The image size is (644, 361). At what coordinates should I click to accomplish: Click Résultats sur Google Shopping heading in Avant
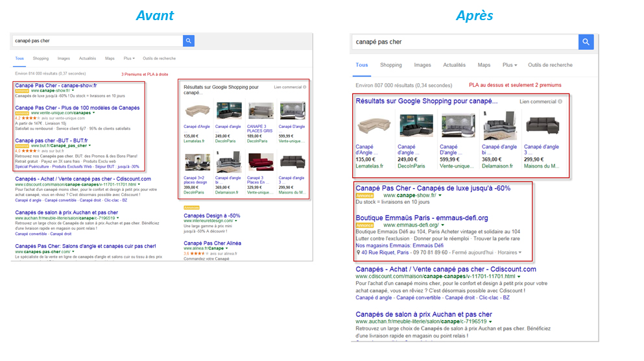pyautogui.click(x=221, y=90)
